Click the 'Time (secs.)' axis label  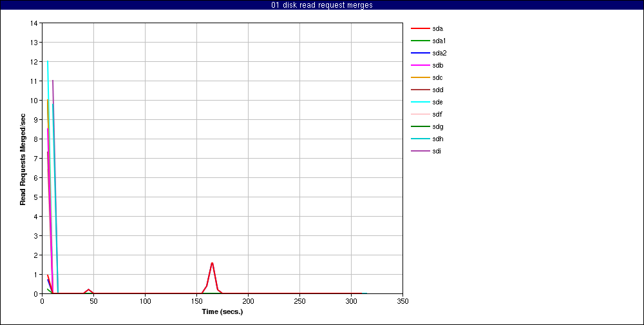click(222, 311)
